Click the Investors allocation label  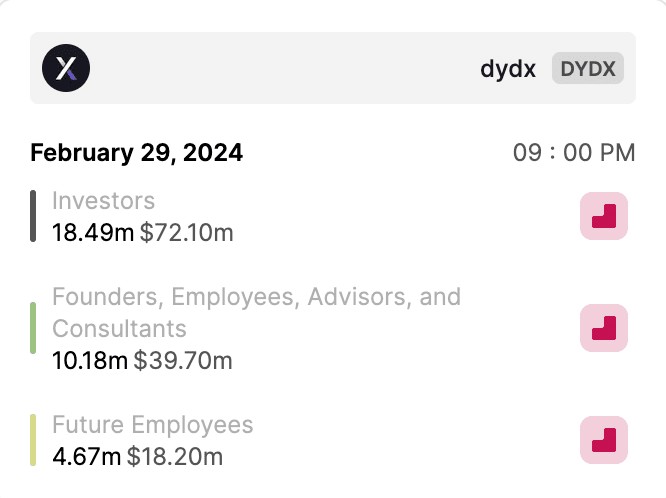[103, 201]
